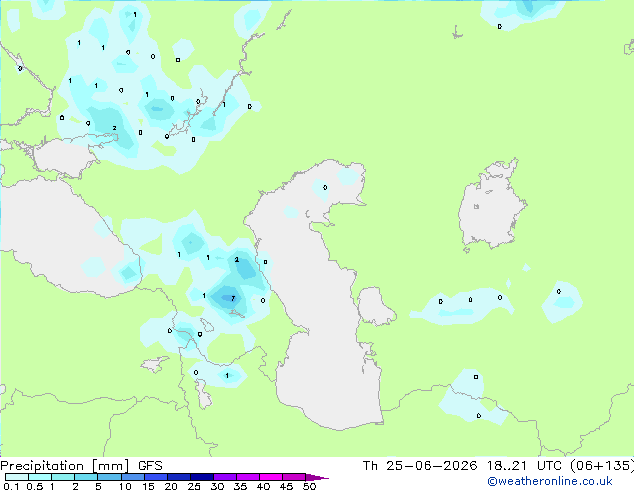
Task: Click the 0.1–0.5 mm palest legend swatch
Action: (17, 477)
